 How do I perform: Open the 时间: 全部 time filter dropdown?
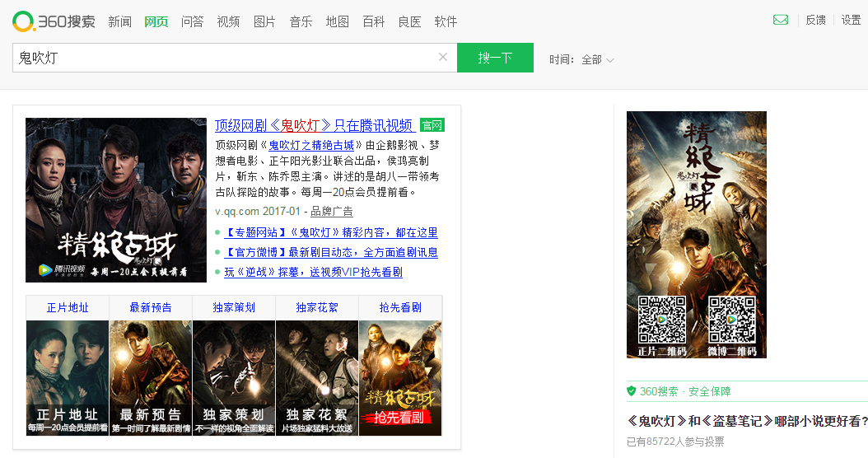click(x=581, y=59)
